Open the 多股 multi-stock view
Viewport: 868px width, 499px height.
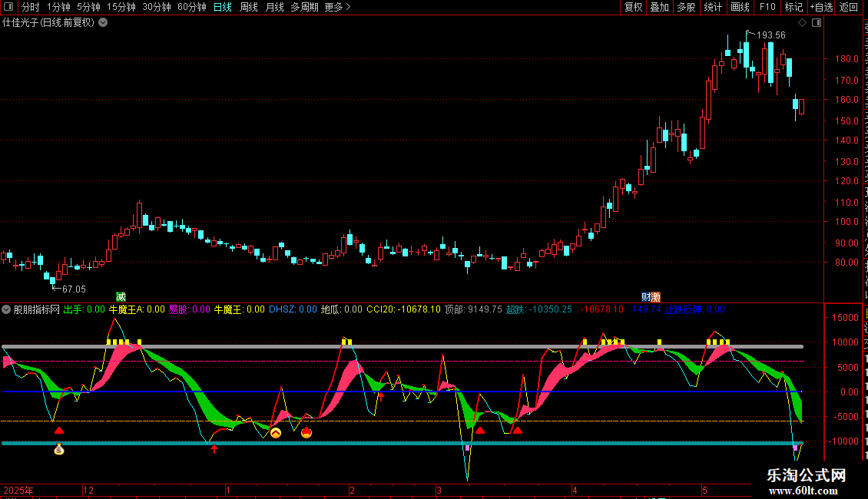tap(687, 7)
